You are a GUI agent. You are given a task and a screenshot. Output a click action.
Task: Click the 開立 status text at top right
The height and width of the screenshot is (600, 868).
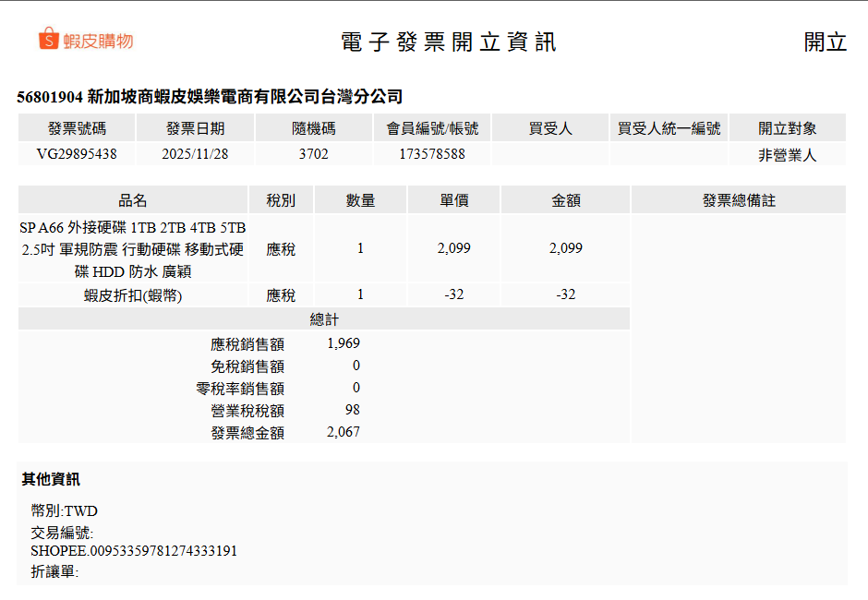[825, 42]
